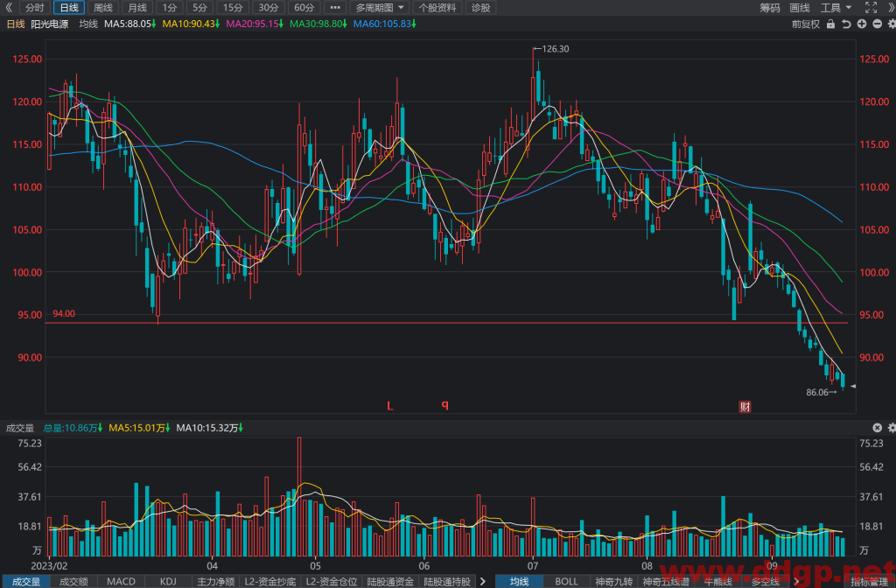This screenshot has height=588, width=896.
Task: Click the MA5:88.05 moving average label
Action: pos(129,24)
